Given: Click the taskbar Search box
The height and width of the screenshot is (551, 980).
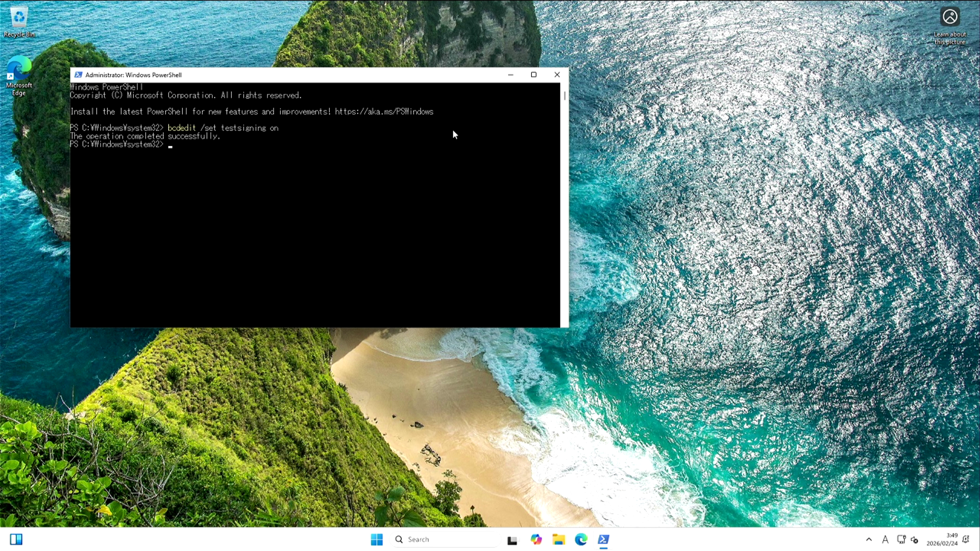Looking at the screenshot, I should tap(444, 539).
